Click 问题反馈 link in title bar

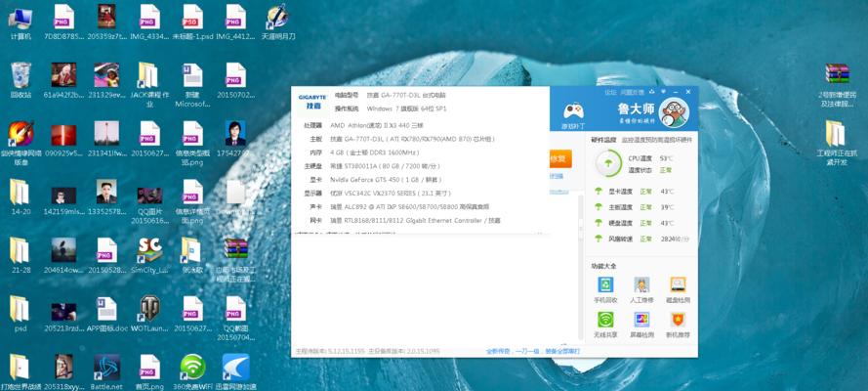[x=632, y=92]
